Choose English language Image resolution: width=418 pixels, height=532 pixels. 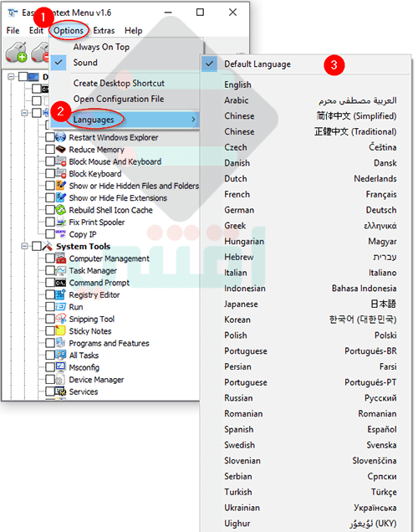point(306,84)
